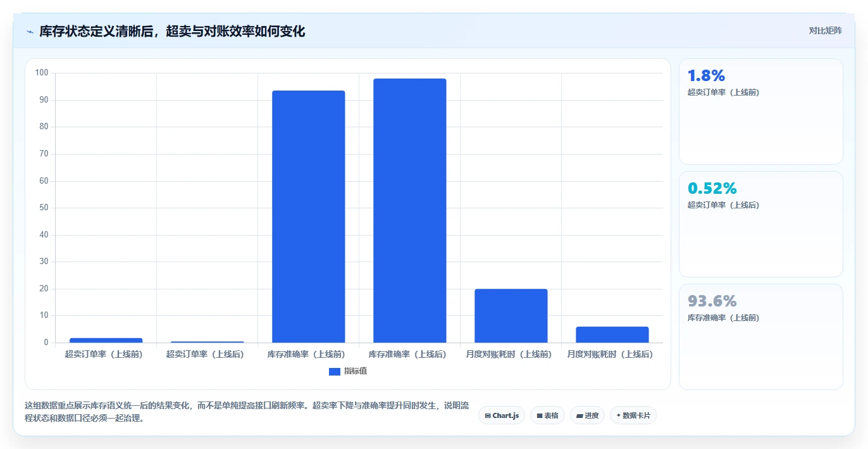Image resolution: width=868 pixels, height=449 pixels.
Task: Click x-axis label 超卖订单率（上线前）
Action: pyautogui.click(x=104, y=355)
